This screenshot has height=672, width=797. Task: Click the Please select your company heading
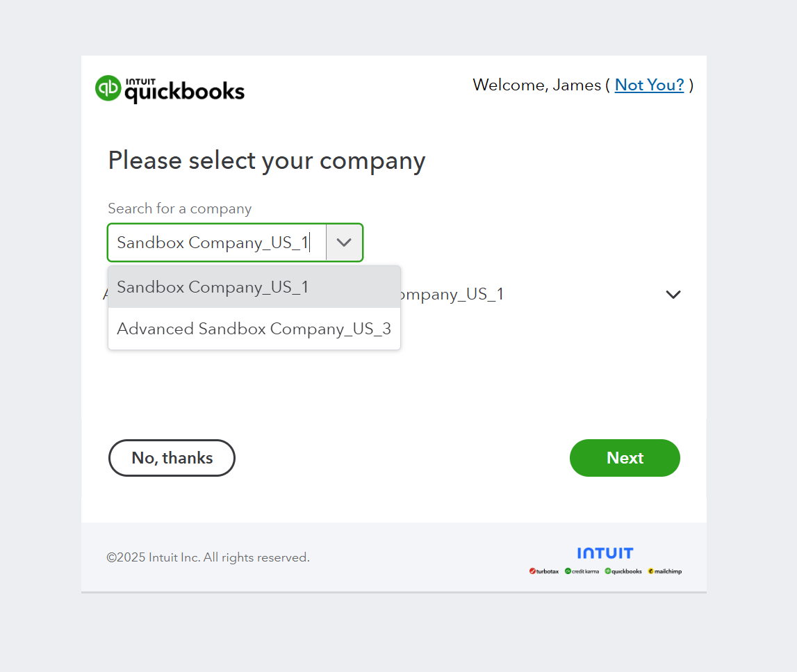266,161
